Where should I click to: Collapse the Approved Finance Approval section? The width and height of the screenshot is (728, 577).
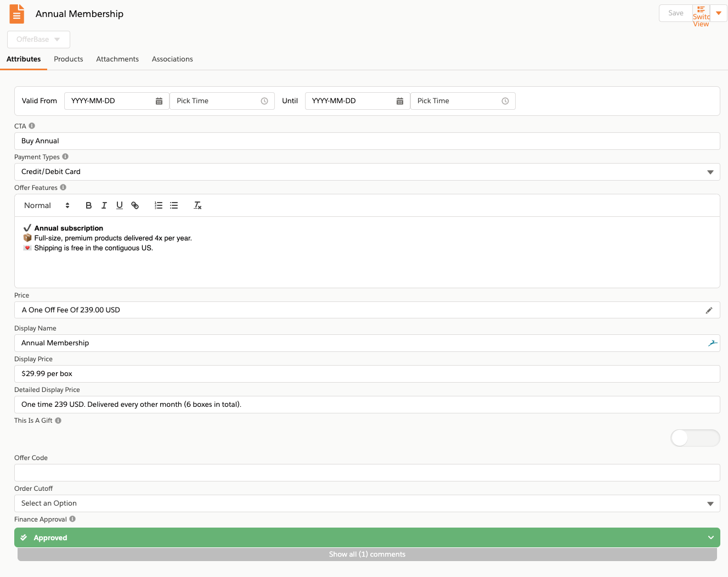click(711, 537)
